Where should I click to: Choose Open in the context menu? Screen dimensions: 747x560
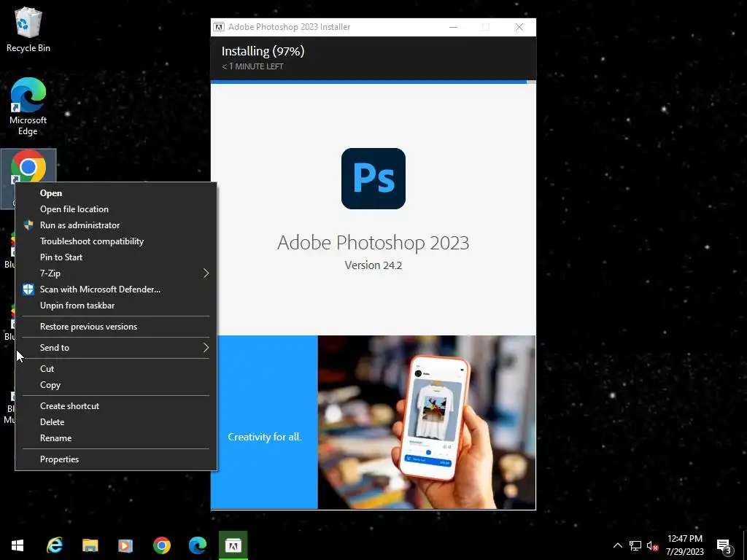pyautogui.click(x=116, y=192)
